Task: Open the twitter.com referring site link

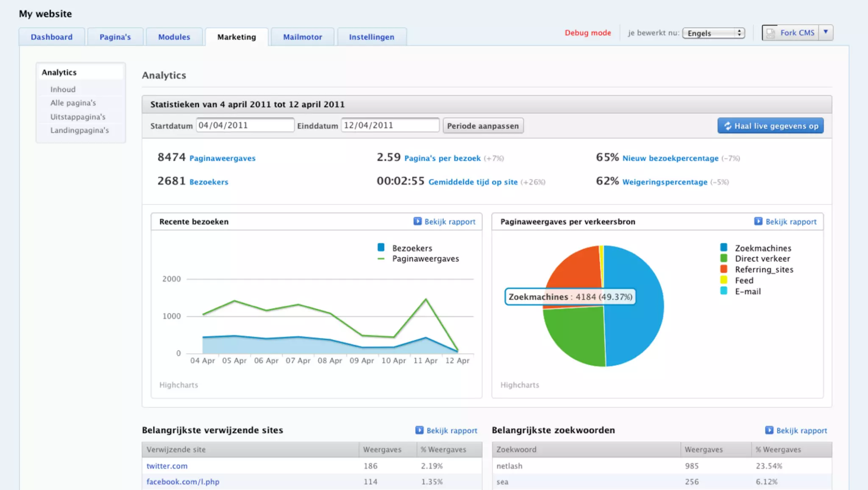Action: point(167,466)
